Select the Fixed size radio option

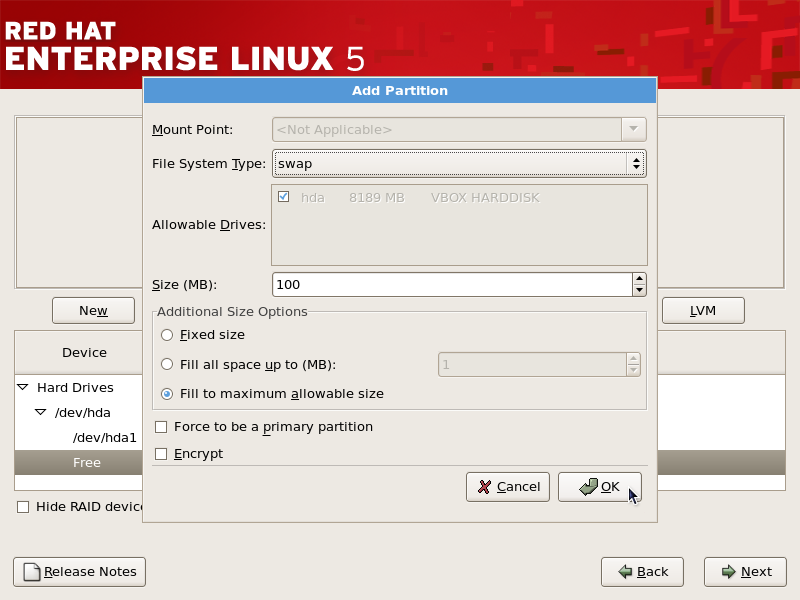tap(167, 335)
